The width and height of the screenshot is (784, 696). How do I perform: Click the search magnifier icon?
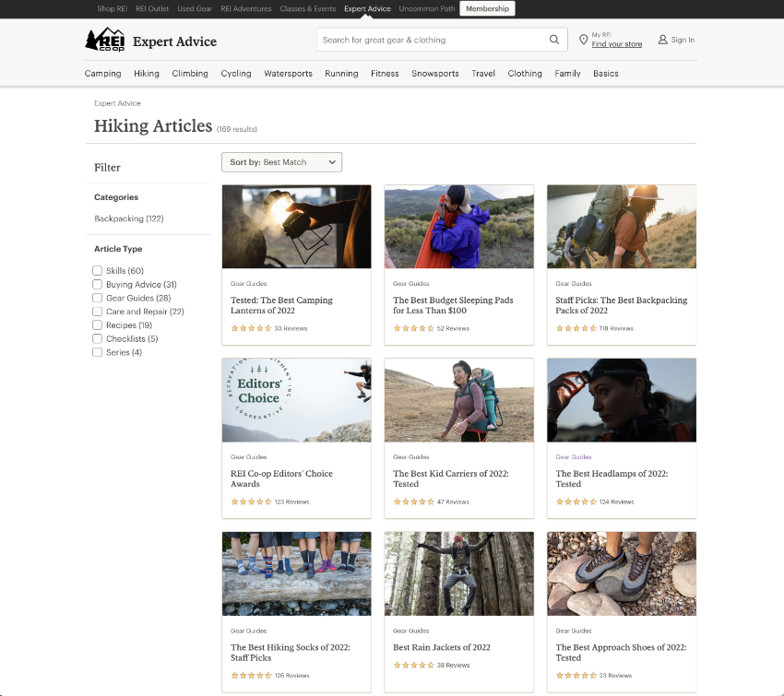(x=554, y=40)
